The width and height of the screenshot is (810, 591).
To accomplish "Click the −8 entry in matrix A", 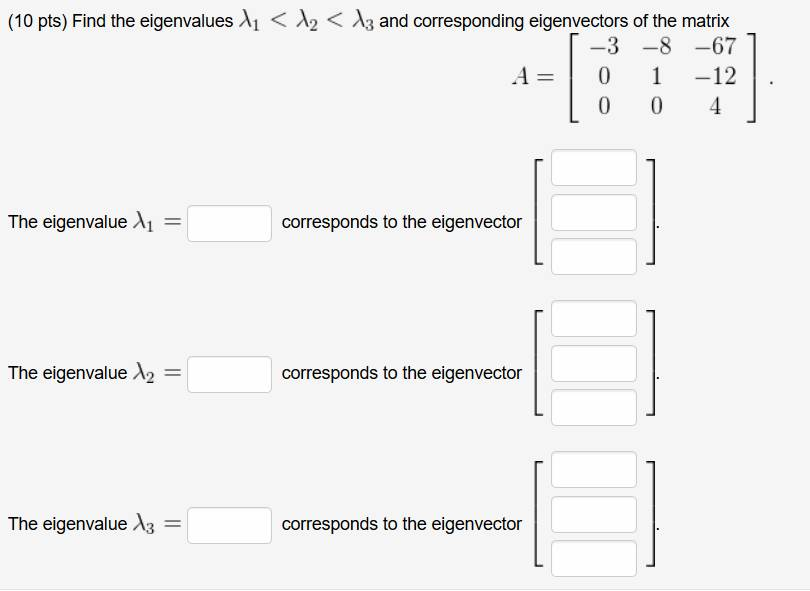I will pyautogui.click(x=657, y=46).
